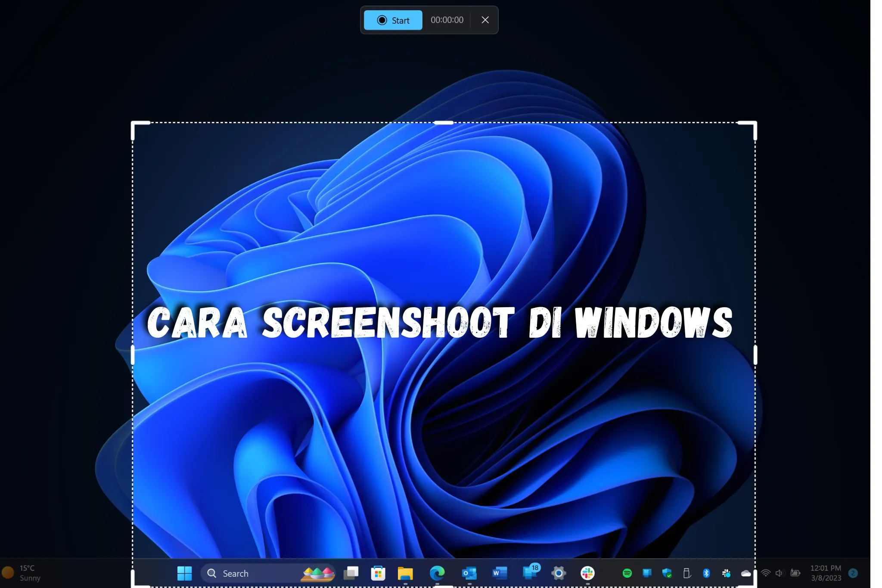This screenshot has width=882, height=588.
Task: Open the 15°C Sunny weather widget
Action: coord(22,573)
